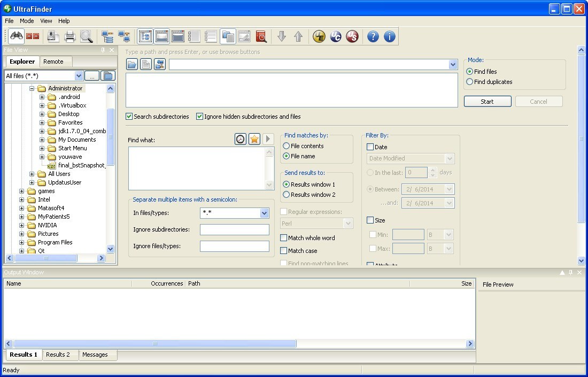
Task: Open the Print Preview magnifier icon
Action: point(87,36)
